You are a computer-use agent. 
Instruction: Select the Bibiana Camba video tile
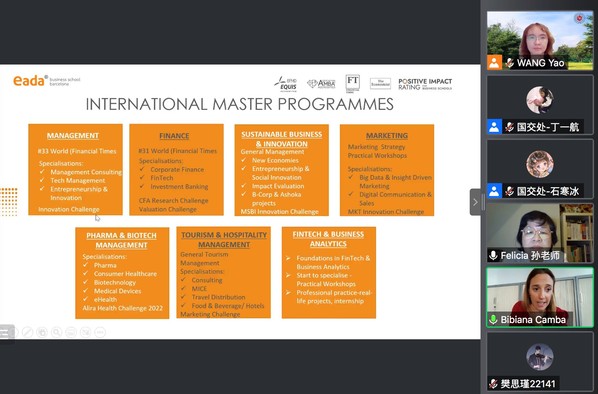tap(540, 297)
